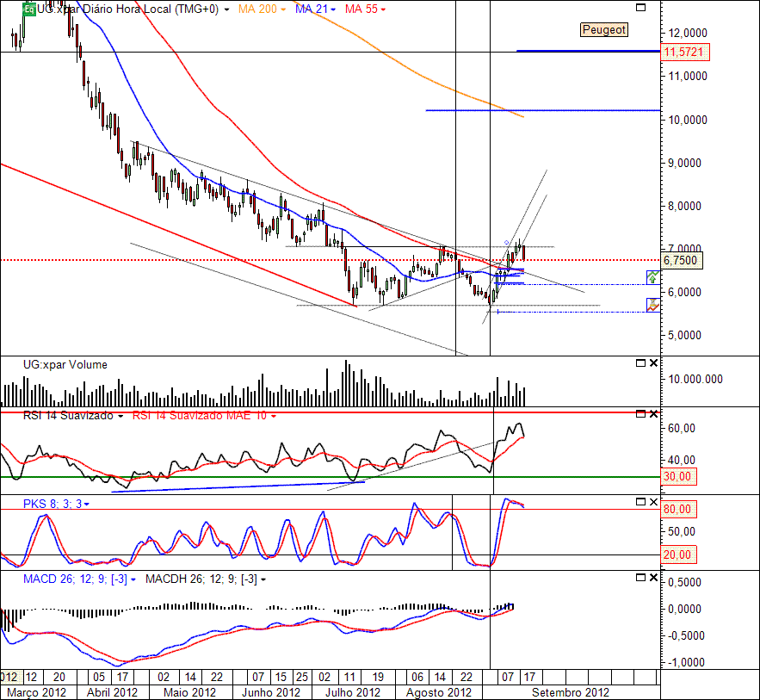Click the 11,5721 price level tag
The image size is (760, 700).
(685, 52)
